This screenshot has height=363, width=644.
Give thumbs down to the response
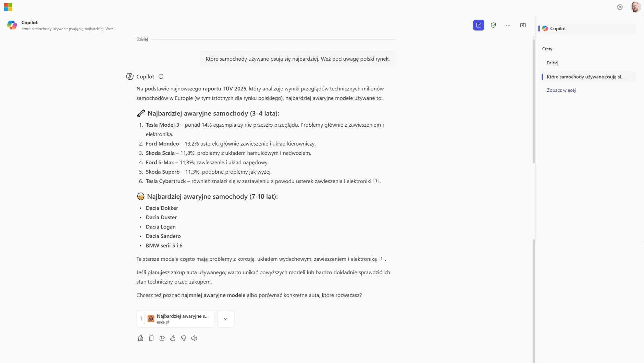click(x=183, y=338)
